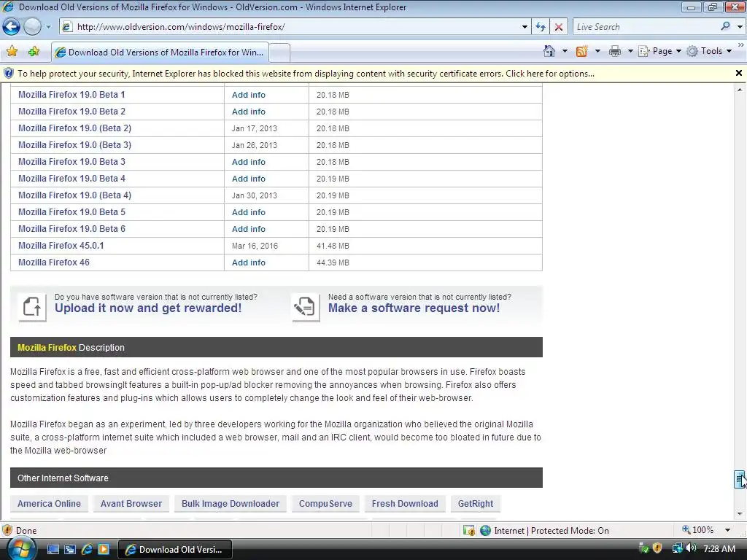Open the GetRight software link
This screenshot has width=747, height=560.
[476, 504]
